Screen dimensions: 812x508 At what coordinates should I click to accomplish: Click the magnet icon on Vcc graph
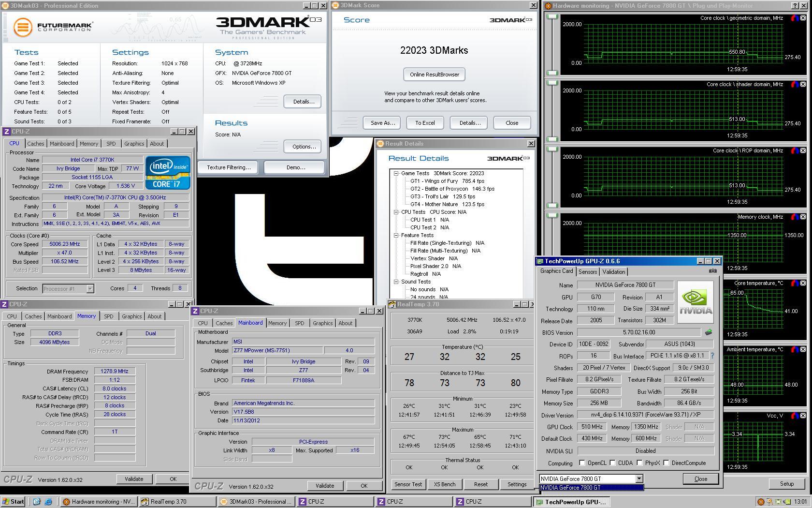coord(795,416)
